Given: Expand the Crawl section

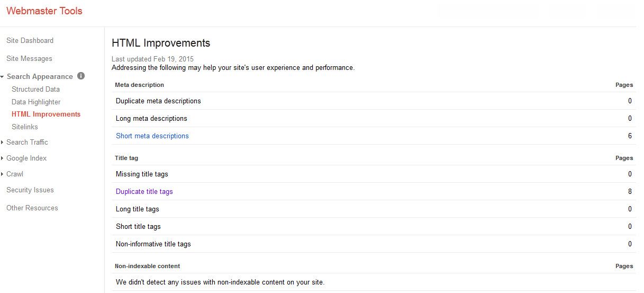Looking at the screenshot, I should click(3, 174).
